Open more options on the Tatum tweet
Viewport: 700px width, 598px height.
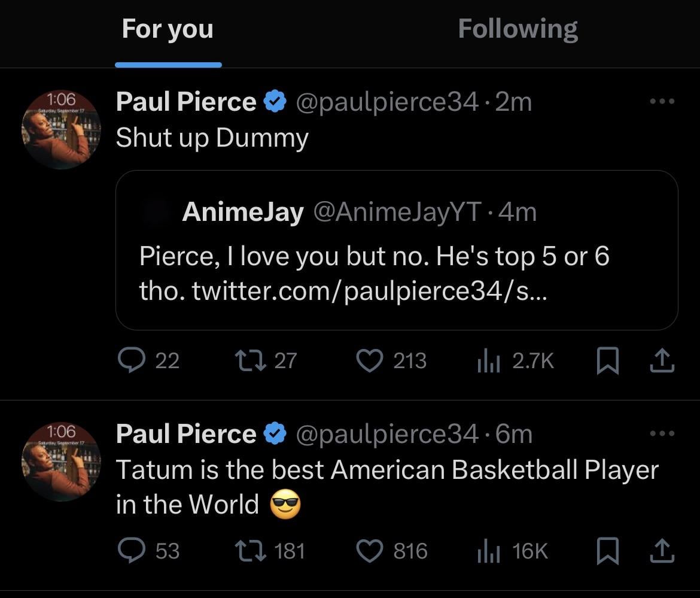[662, 433]
